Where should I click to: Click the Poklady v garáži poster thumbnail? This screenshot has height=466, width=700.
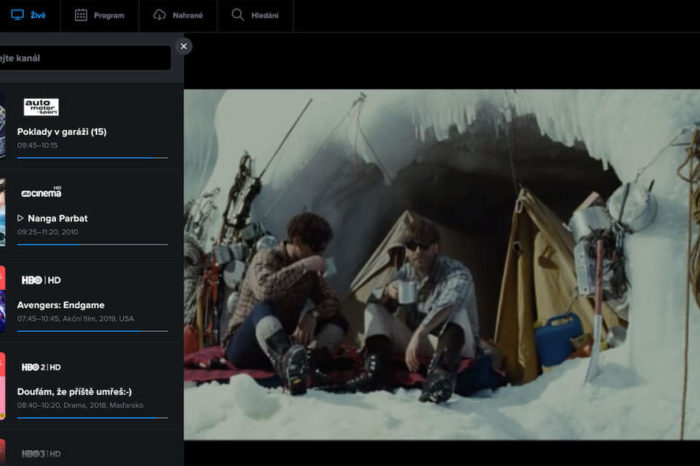point(3,125)
